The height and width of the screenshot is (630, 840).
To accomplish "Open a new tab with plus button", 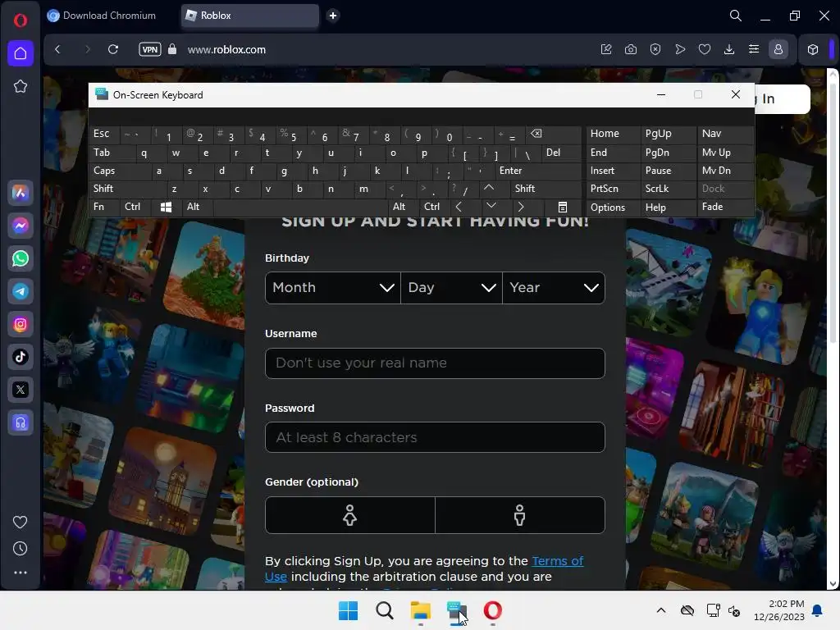I will coord(333,16).
